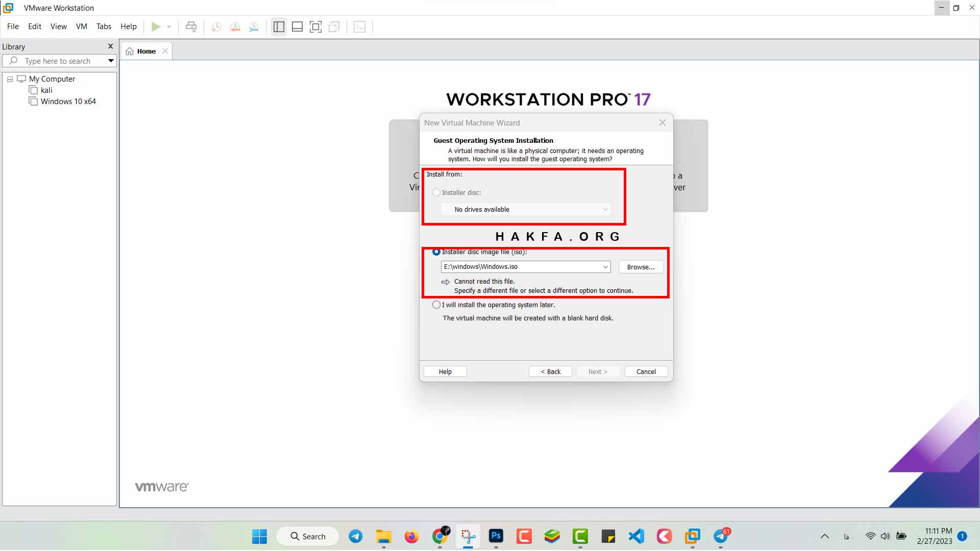Expand the ISO path combo box arrow
This screenshot has height=551, width=980.
click(605, 267)
